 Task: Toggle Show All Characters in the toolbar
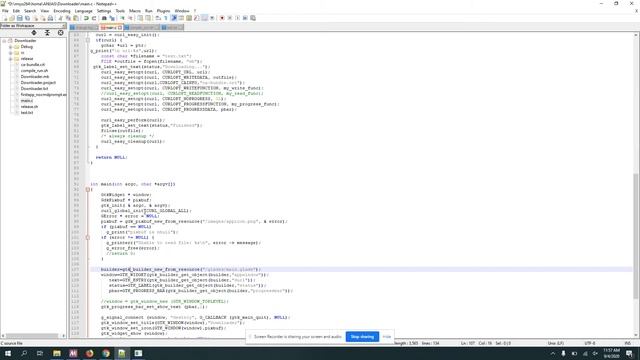coord(166,18)
